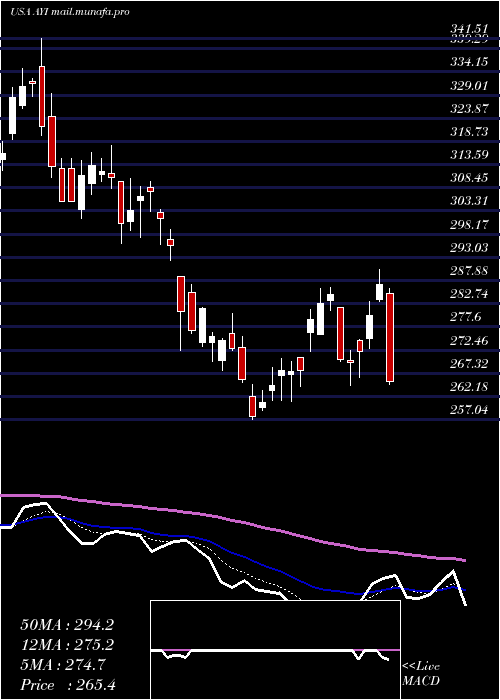500x700 pixels.
Task: Click the Price : 265.4 reading
Action: [x=68, y=685]
